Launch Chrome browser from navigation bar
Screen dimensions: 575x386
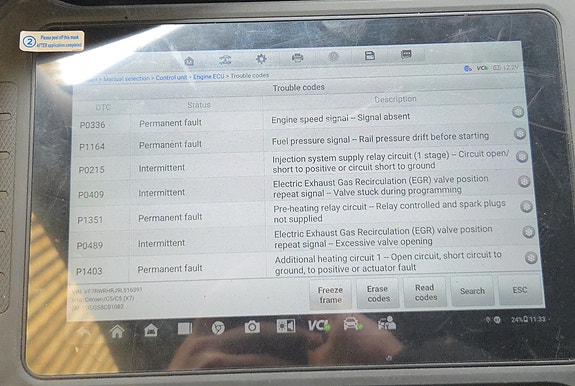(218, 328)
